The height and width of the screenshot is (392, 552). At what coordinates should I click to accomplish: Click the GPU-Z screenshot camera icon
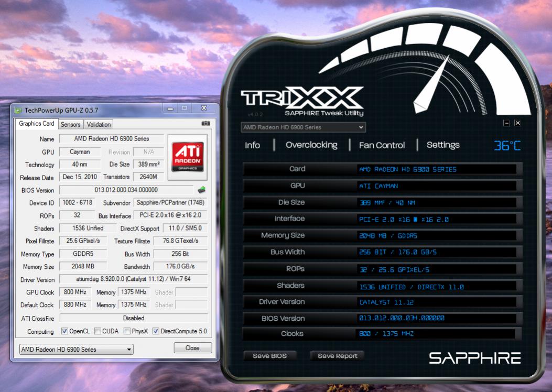(205, 124)
